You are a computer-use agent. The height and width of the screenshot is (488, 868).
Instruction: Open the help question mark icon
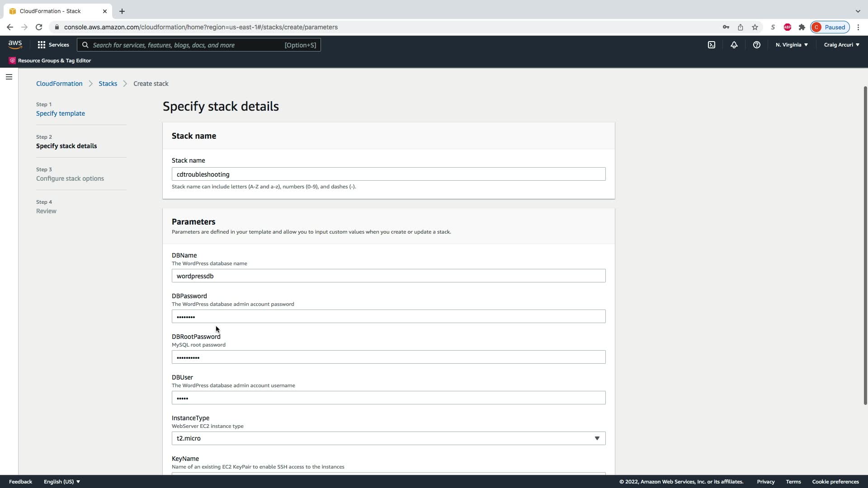click(756, 45)
